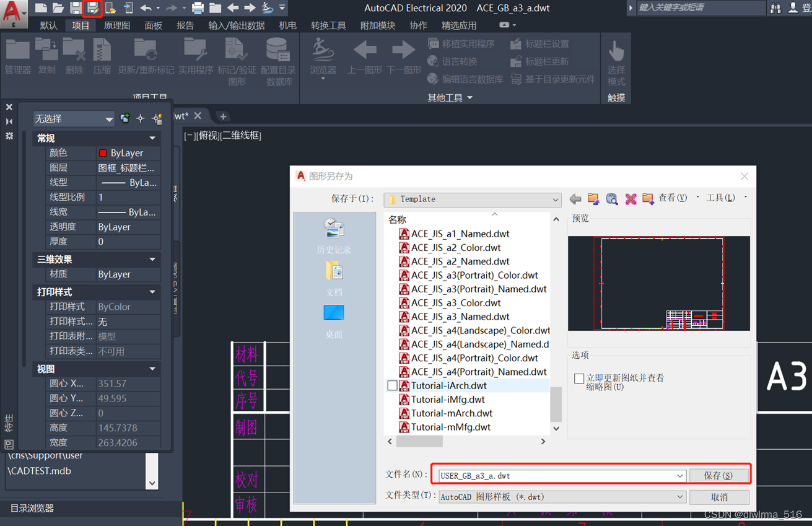
Task: Collapse the 视图 section in Properties
Action: coord(152,369)
